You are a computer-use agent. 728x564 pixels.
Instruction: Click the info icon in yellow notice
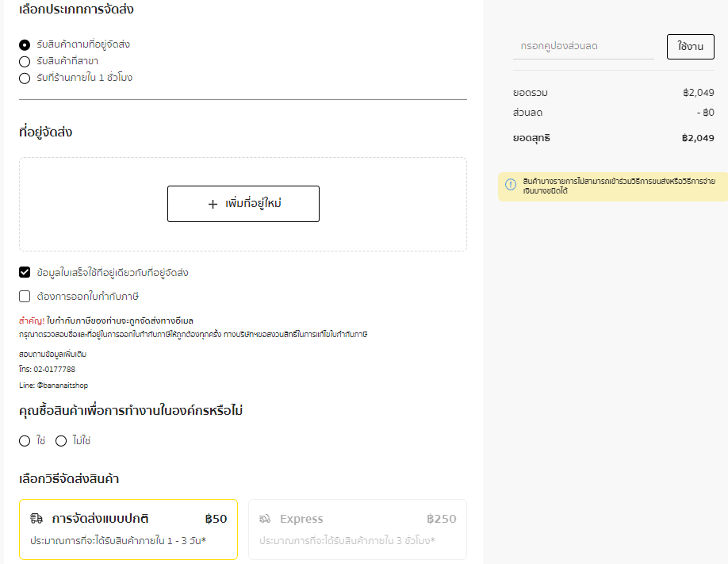pyautogui.click(x=511, y=184)
